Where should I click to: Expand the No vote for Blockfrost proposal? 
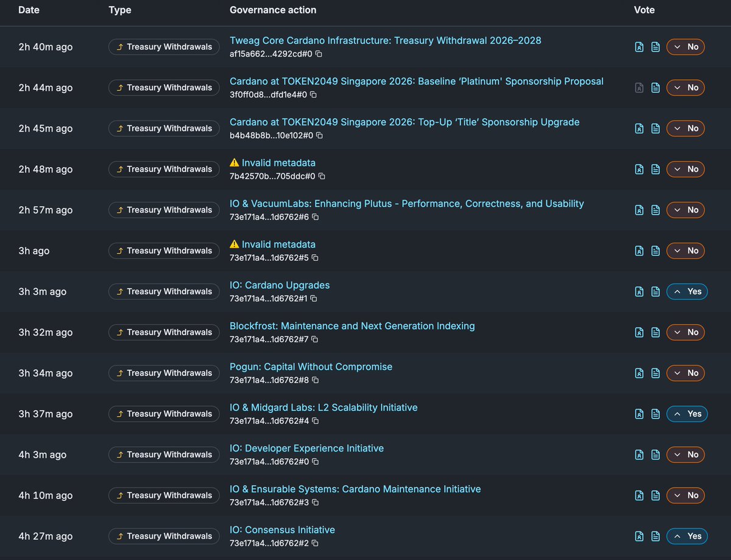coord(685,333)
